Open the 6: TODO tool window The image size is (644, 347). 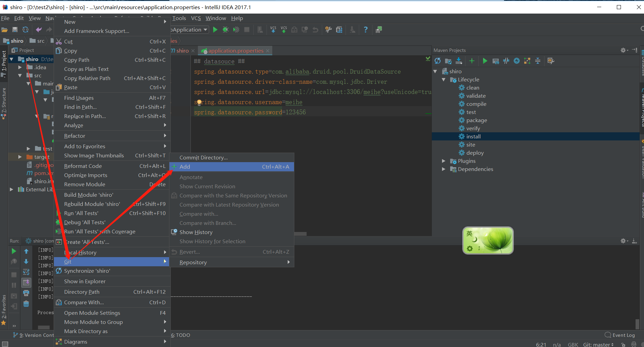tap(181, 335)
